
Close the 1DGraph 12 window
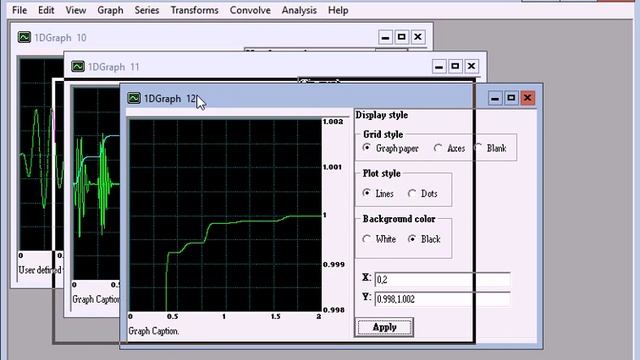coord(527,98)
